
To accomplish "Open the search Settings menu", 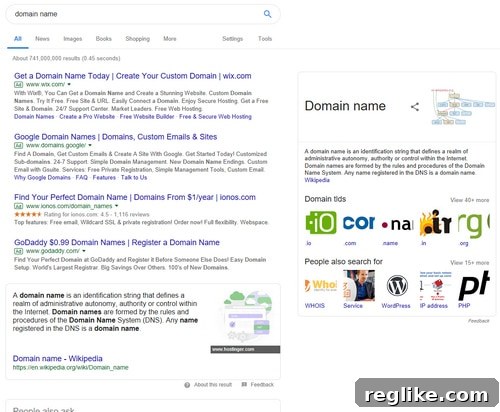I will point(233,39).
